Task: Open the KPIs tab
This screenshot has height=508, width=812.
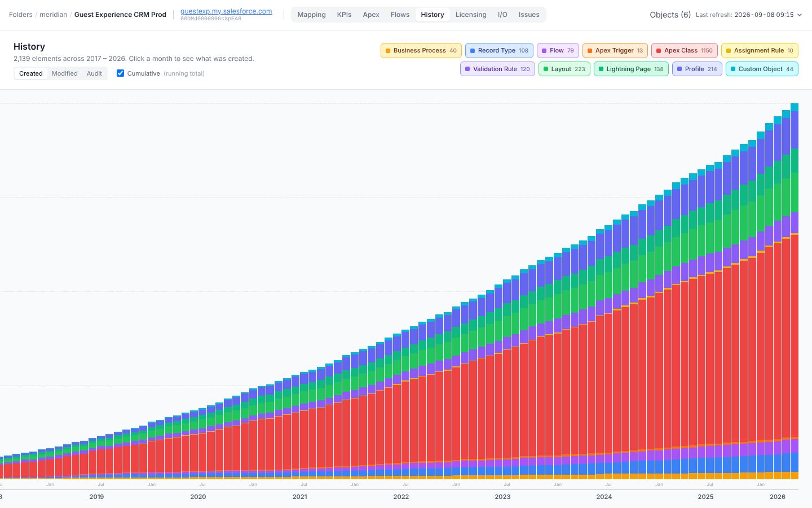Action: (x=344, y=15)
